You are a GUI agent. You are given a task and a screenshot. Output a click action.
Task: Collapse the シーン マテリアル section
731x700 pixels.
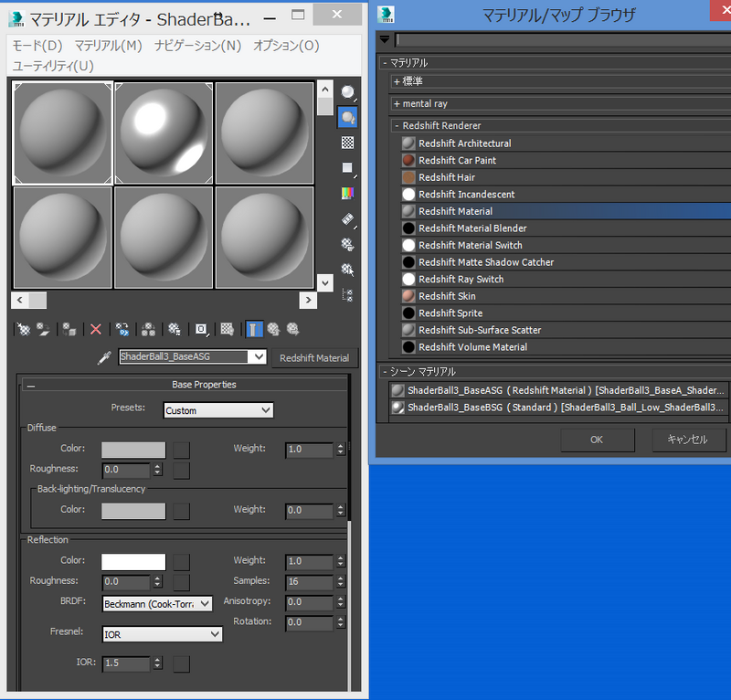point(385,372)
